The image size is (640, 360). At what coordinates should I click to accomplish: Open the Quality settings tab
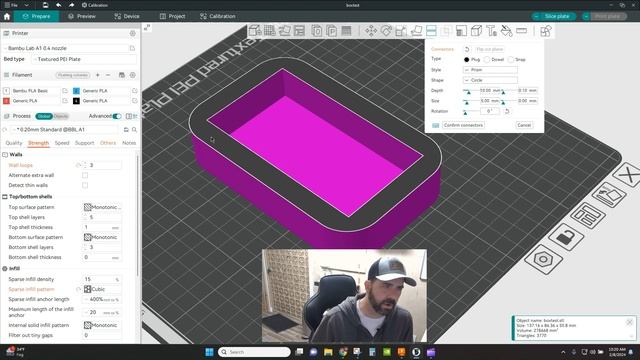pos(13,143)
